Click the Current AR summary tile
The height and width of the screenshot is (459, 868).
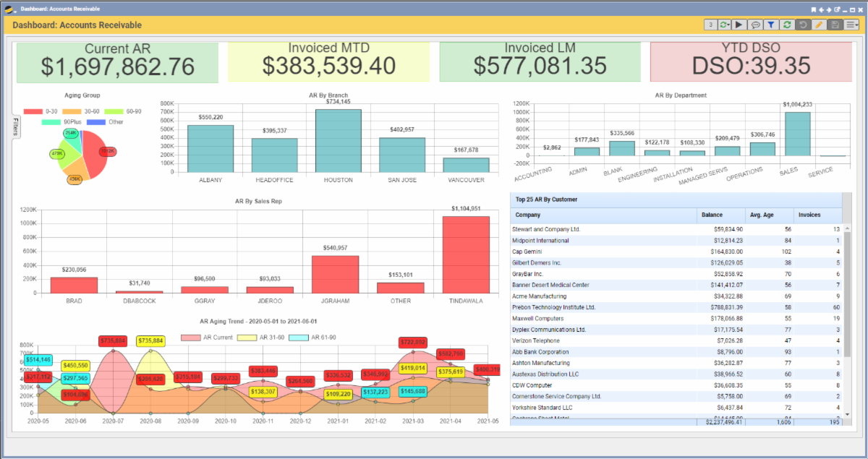[117, 62]
